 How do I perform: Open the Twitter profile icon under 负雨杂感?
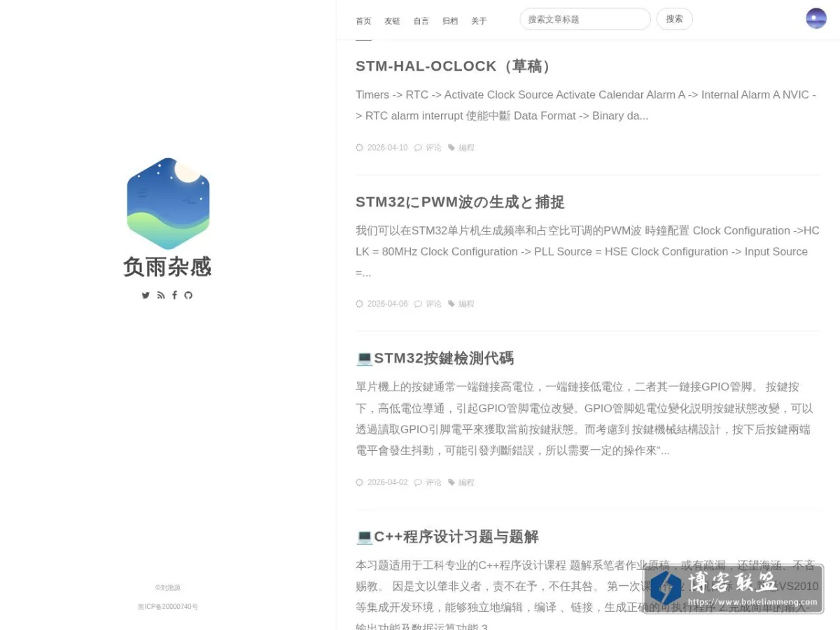pos(146,295)
